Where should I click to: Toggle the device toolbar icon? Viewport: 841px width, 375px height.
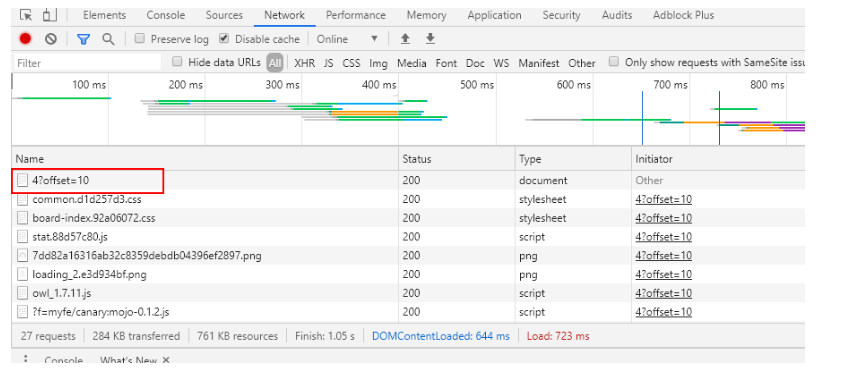50,15
